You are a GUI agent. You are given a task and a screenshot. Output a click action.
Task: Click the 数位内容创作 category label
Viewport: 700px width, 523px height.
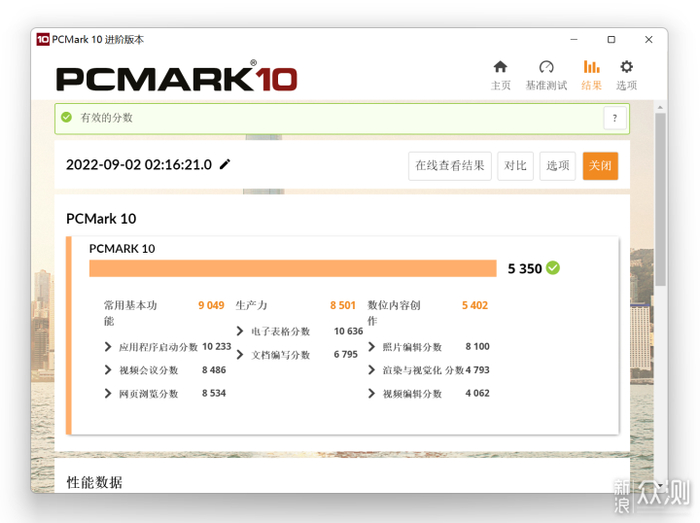pyautogui.click(x=394, y=313)
